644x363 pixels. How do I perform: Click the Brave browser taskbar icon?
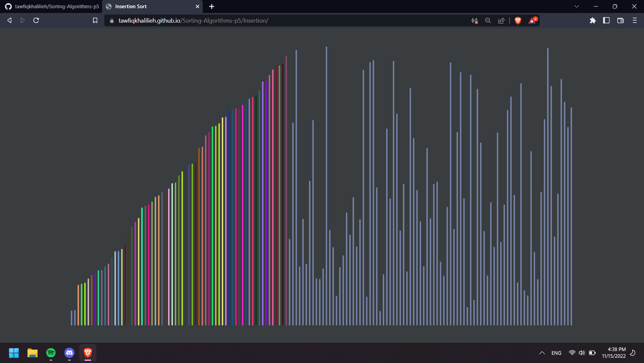tap(88, 353)
